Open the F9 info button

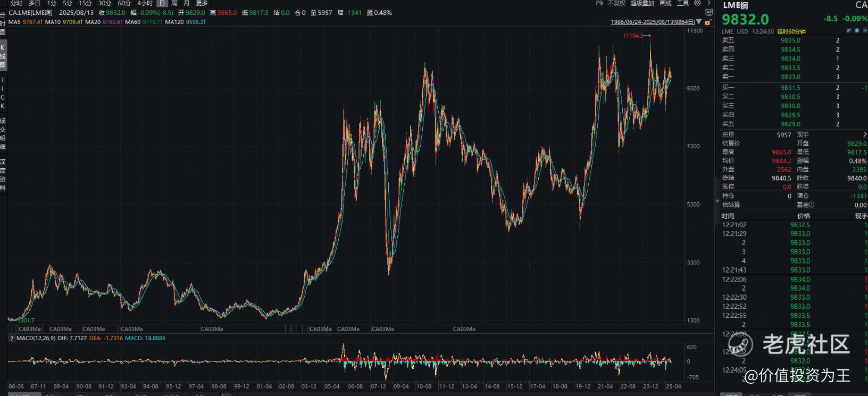pos(599,3)
